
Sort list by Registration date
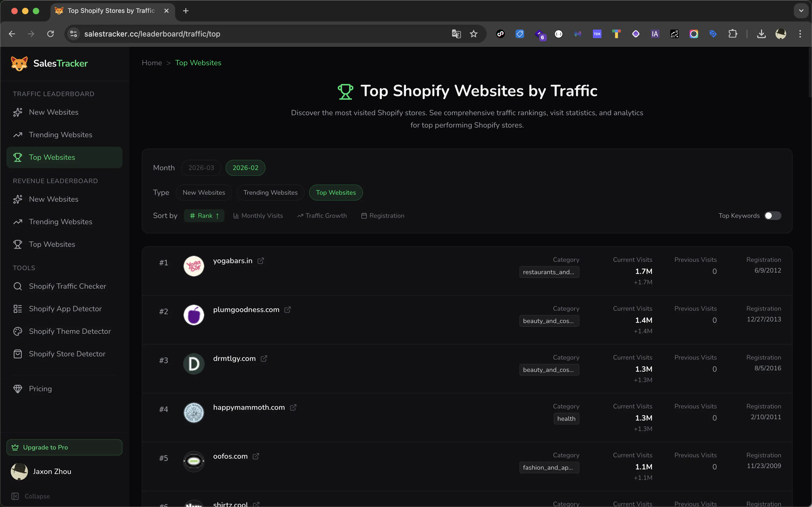coord(383,216)
